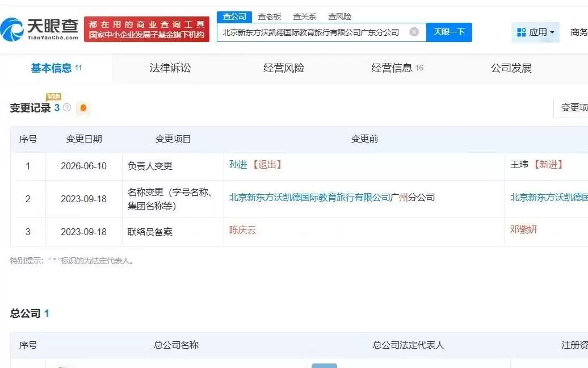588x368 pixels.
Task: Click the 特别提示 note text
Action: tap(72, 261)
